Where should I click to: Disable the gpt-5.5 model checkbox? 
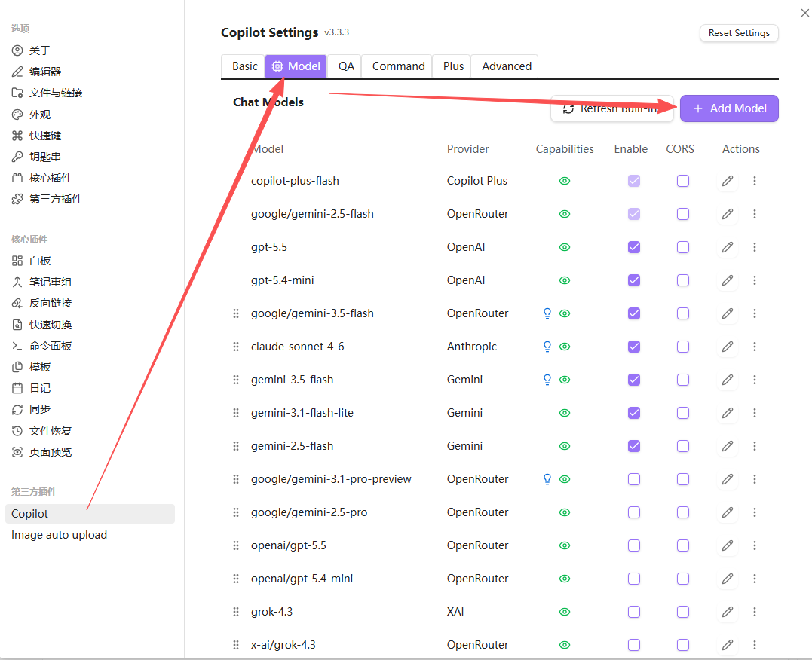(x=634, y=247)
